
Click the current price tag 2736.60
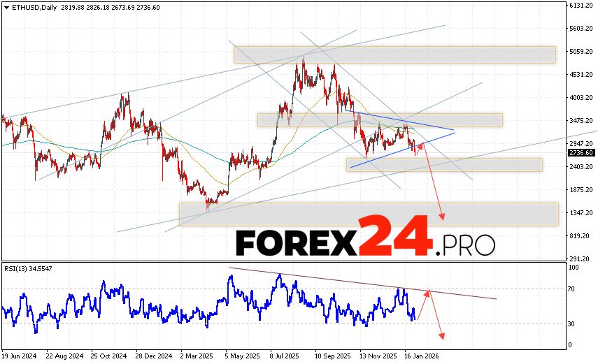[581, 153]
